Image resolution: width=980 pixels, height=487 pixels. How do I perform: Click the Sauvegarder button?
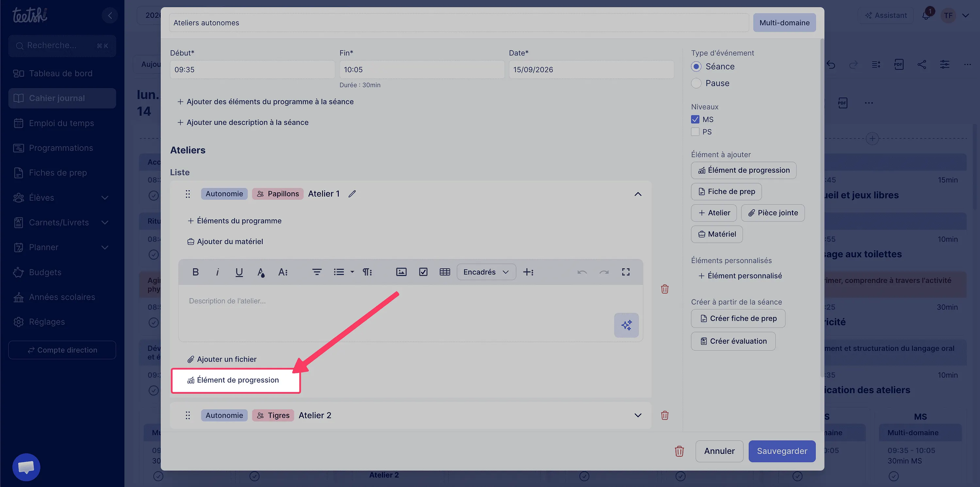(x=782, y=451)
